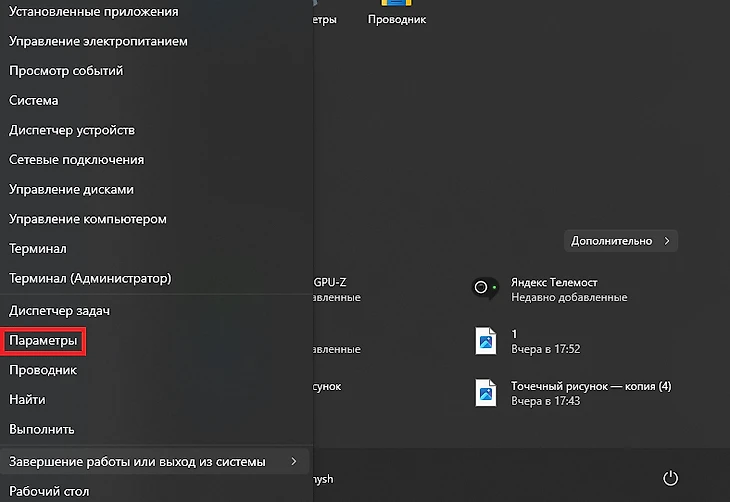
Task: Click the power button icon
Action: coord(671,479)
